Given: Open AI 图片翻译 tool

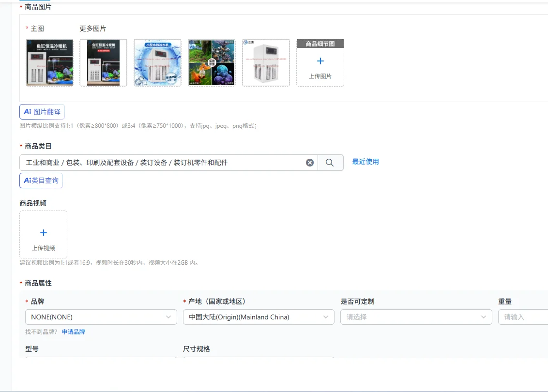Looking at the screenshot, I should (42, 112).
